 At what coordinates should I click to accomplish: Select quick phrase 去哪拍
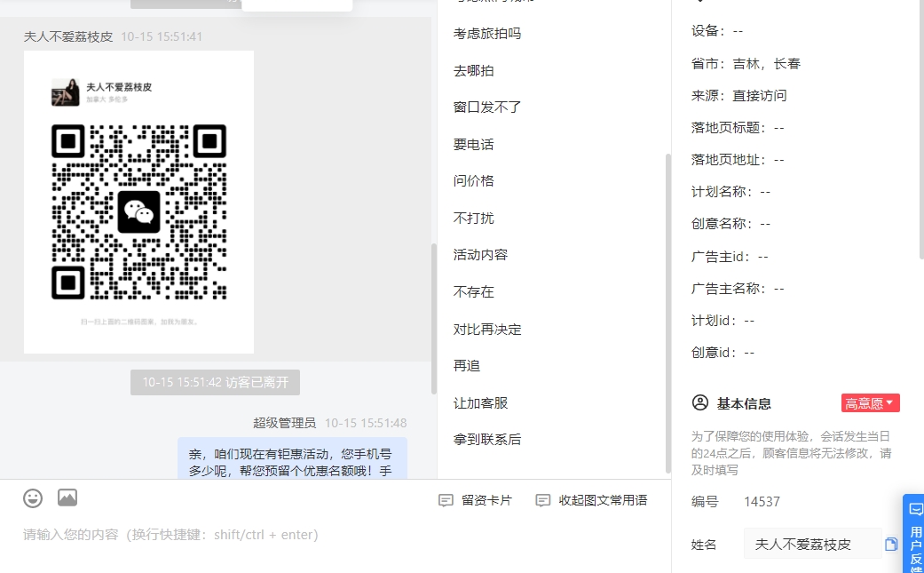[473, 71]
